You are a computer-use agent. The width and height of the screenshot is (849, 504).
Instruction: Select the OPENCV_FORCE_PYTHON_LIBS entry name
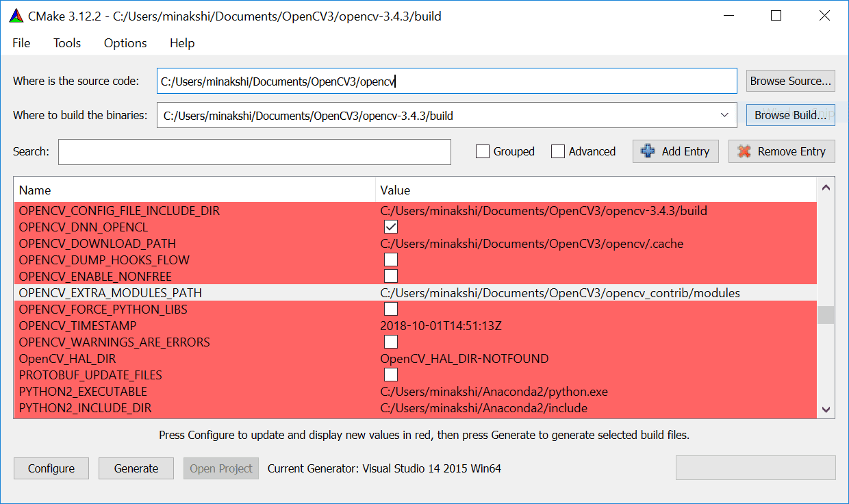[103, 309]
